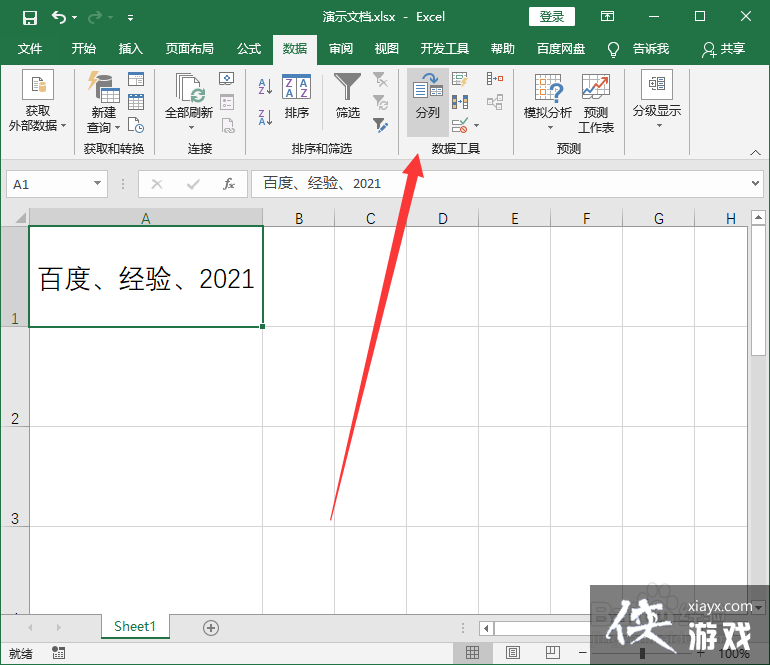This screenshot has width=770, height=665.
Task: Click Edit Links icon
Action: point(227,125)
